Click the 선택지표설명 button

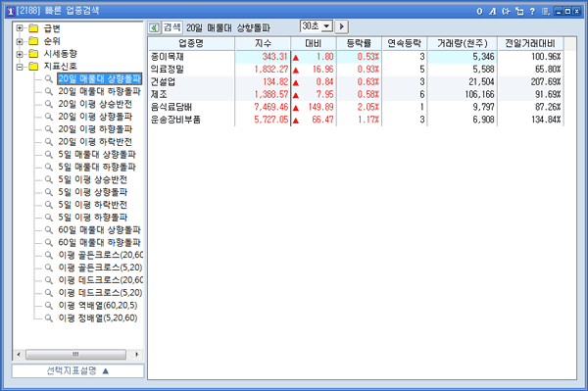click(x=77, y=370)
